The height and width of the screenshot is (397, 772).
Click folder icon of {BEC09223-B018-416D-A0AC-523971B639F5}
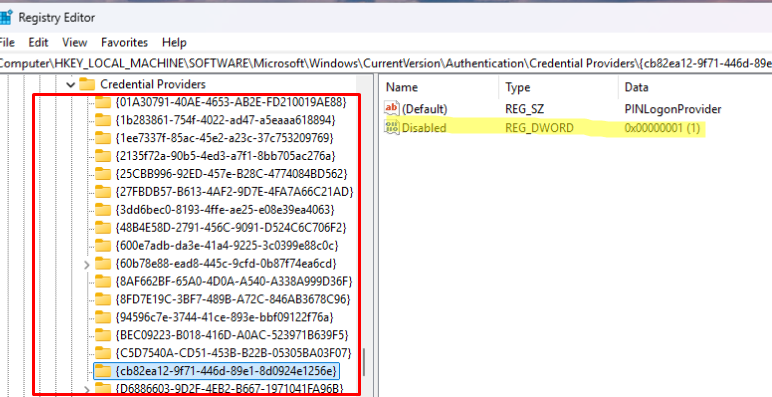point(103,335)
